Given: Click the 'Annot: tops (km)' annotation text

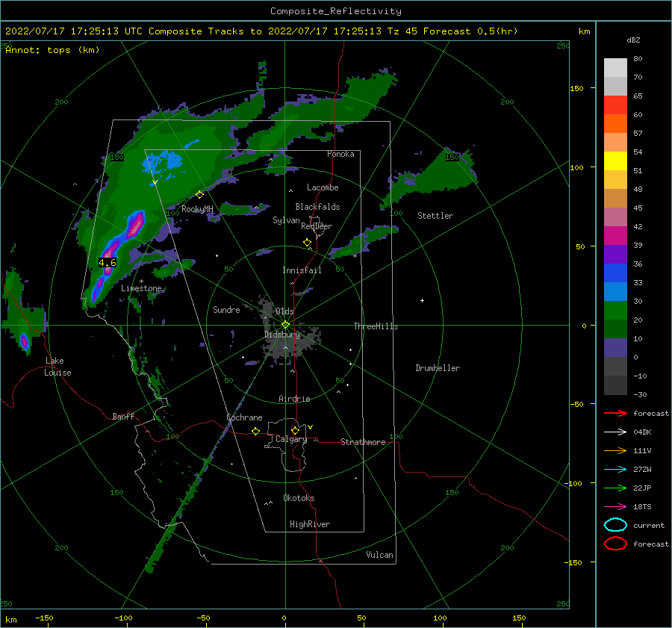Looking at the screenshot, I should 53,50.
